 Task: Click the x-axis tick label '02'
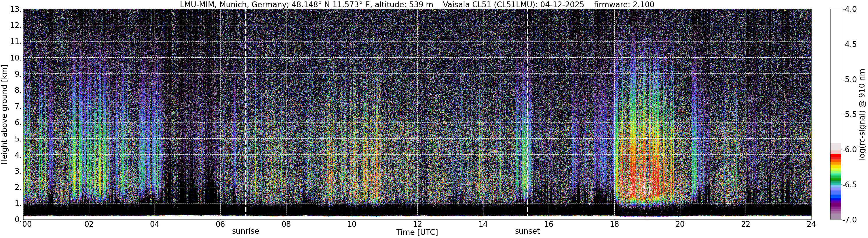(x=89, y=224)
